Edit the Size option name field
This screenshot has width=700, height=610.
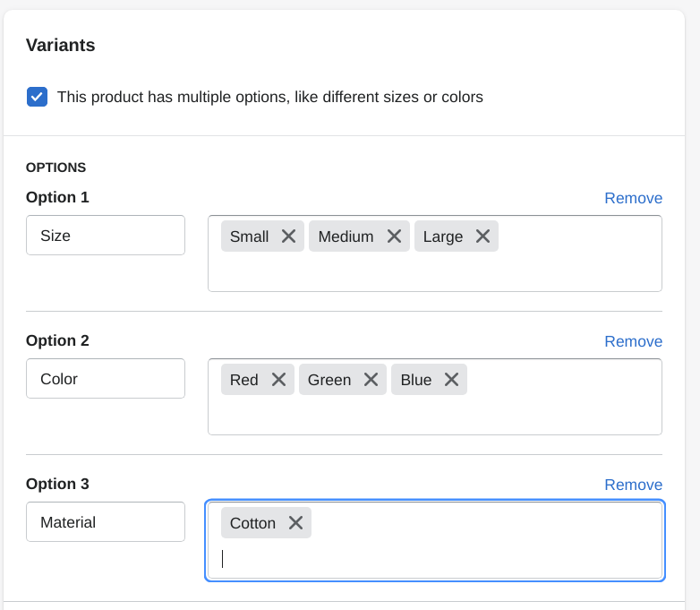click(x=106, y=236)
